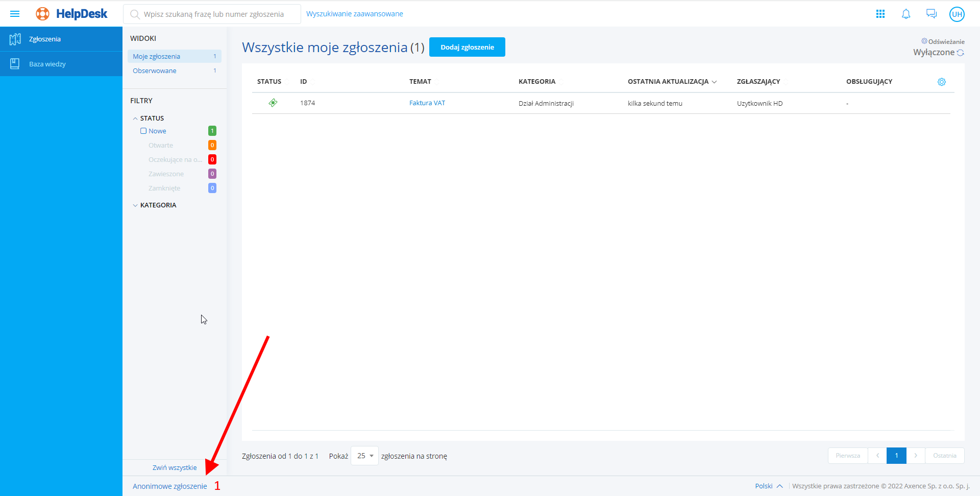Collapse the STATUS filter section
Screen dimensions: 980x496
[x=135, y=119]
